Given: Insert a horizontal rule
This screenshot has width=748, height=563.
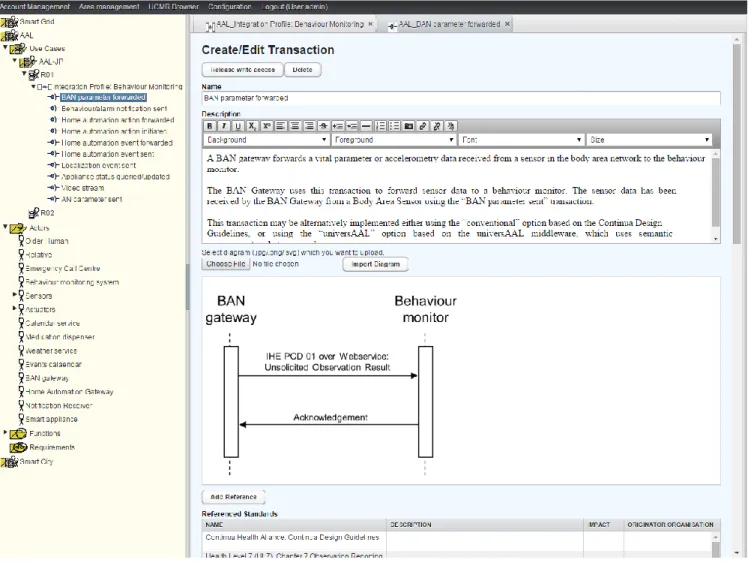Looking at the screenshot, I should 366,126.
